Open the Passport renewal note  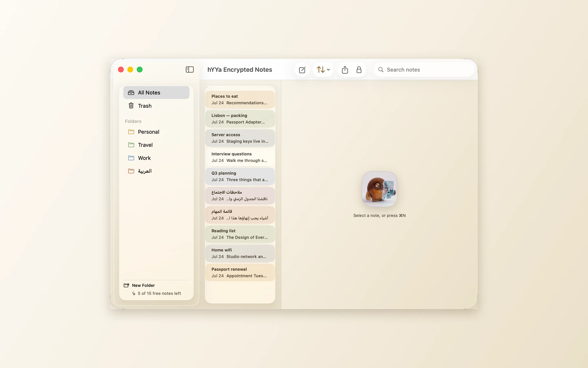[240, 273]
